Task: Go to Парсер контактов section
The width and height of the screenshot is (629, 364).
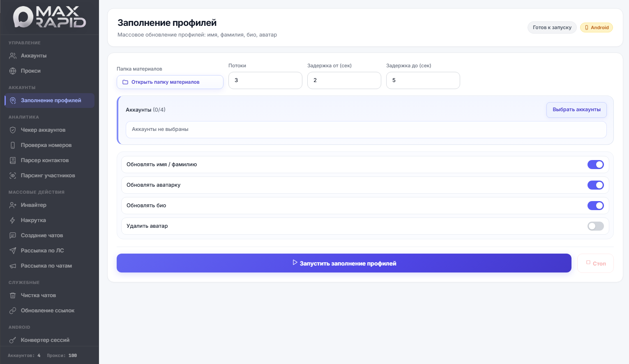Action: click(45, 160)
